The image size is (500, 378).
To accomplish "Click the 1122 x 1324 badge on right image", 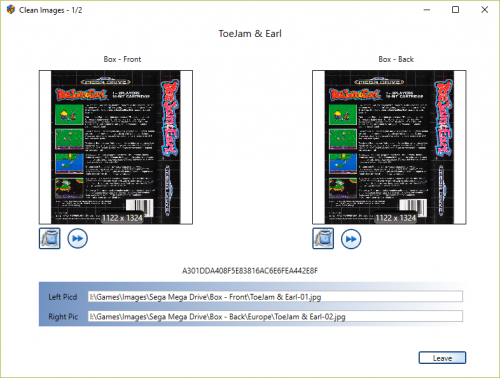I will pyautogui.click(x=396, y=218).
